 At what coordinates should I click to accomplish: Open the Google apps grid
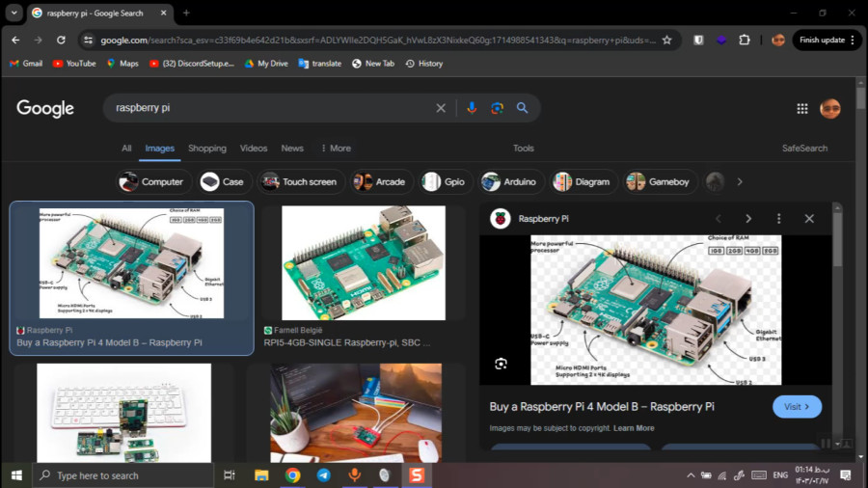point(802,108)
